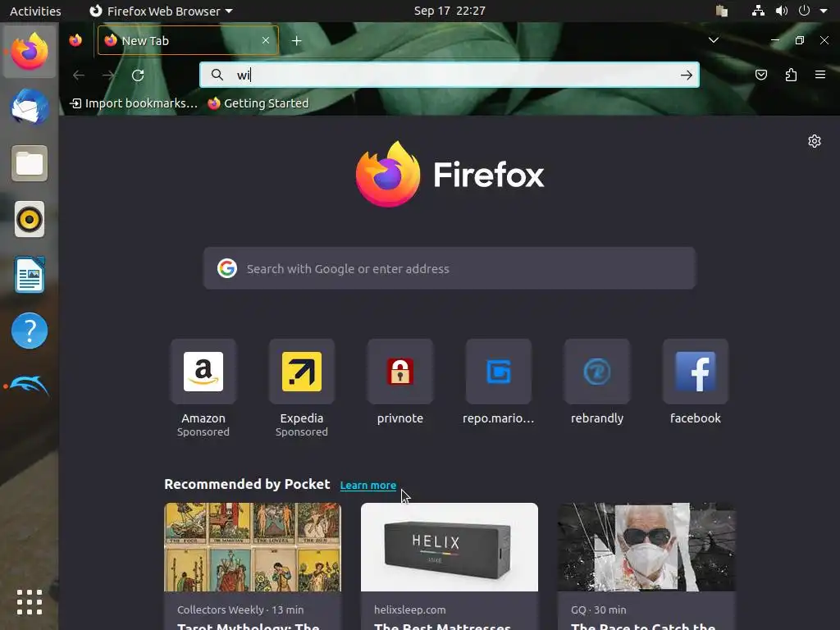The height and width of the screenshot is (630, 840).
Task: Click the Learn more Pocket link
Action: (368, 486)
